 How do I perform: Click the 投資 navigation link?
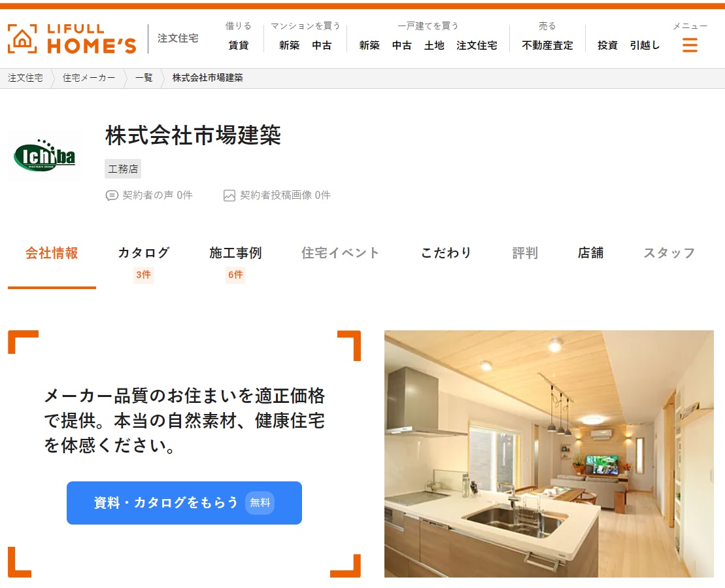pyautogui.click(x=607, y=45)
